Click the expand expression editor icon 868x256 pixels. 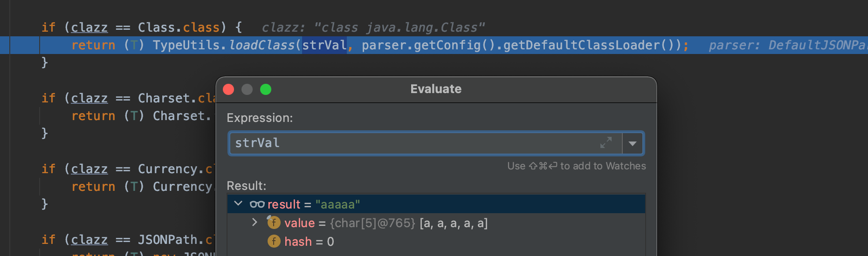tap(606, 143)
